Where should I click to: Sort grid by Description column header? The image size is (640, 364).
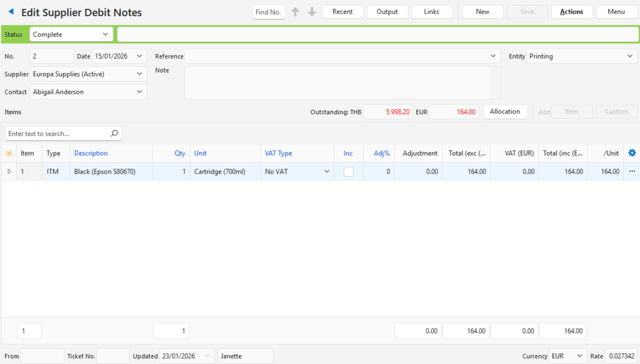[x=91, y=154]
